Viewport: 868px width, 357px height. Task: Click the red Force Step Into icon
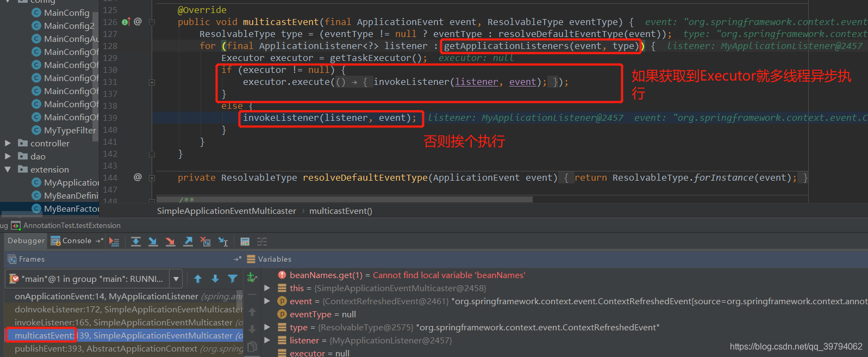tap(171, 242)
